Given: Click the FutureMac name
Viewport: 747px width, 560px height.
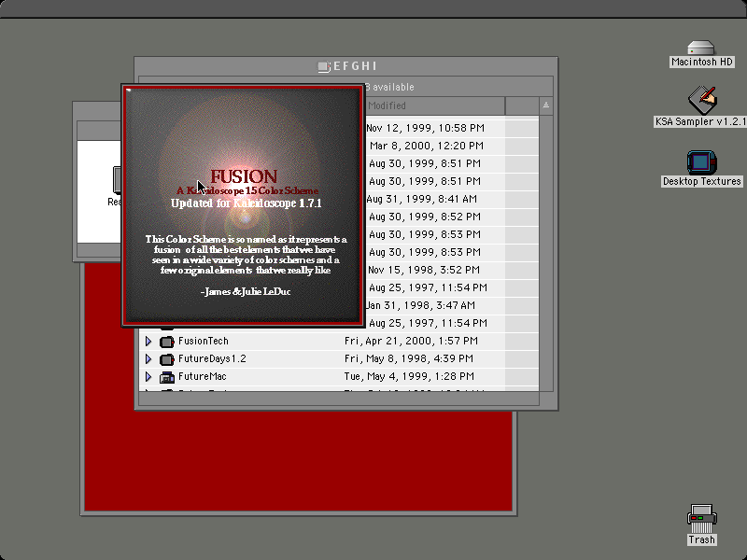Looking at the screenshot, I should (202, 377).
